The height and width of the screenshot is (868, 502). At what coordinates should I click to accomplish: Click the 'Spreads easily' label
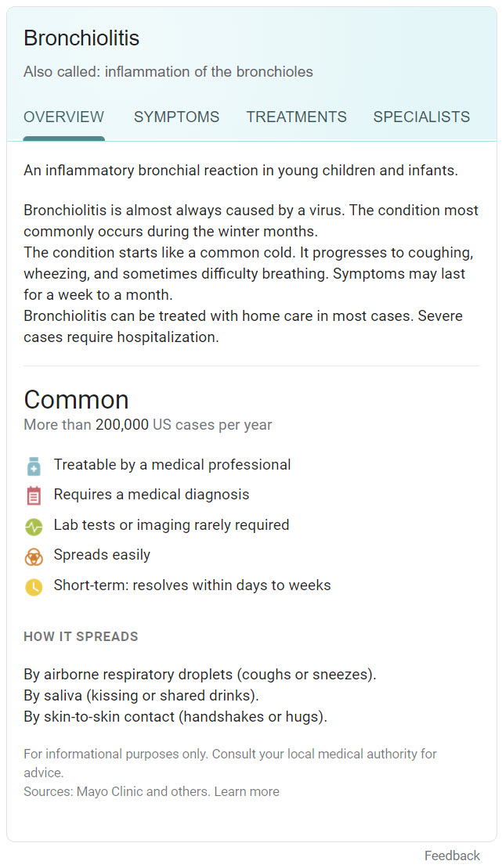click(102, 555)
